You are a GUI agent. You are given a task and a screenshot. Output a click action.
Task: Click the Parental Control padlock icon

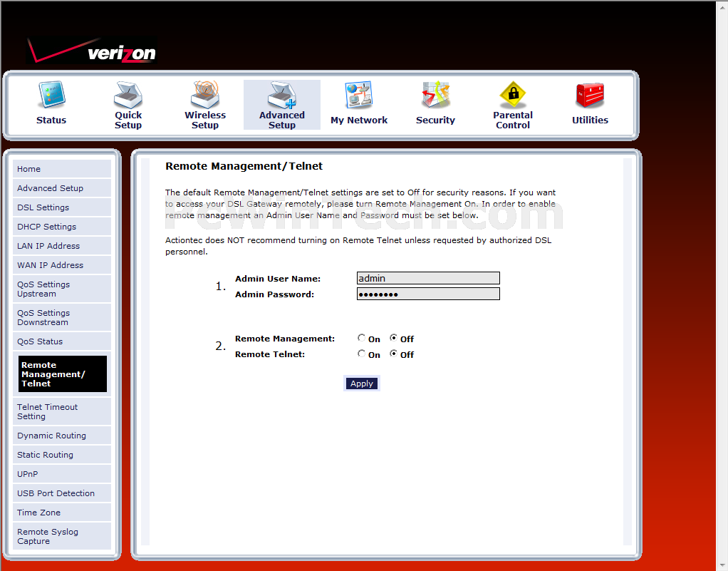click(x=513, y=94)
